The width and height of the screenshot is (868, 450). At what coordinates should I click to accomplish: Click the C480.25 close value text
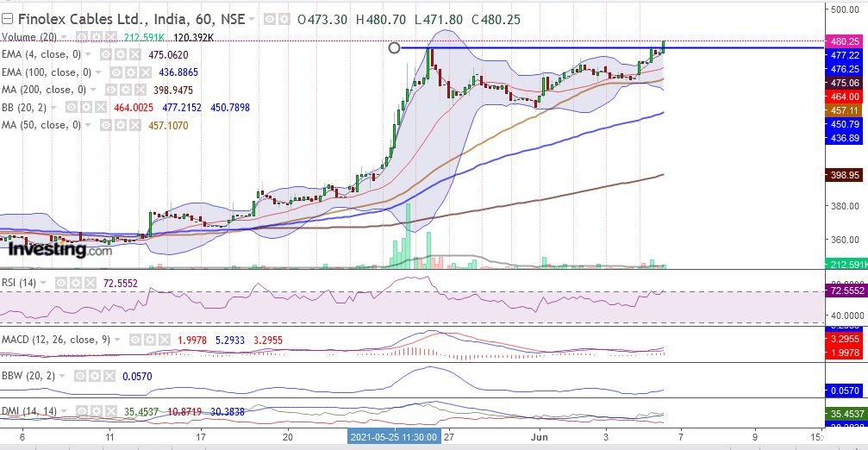(x=496, y=20)
